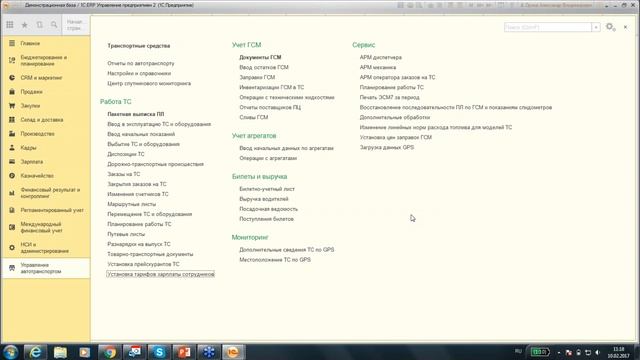This screenshot has height=360, width=640.
Task: Open CRM и маркетинг section
Action: click(x=41, y=78)
